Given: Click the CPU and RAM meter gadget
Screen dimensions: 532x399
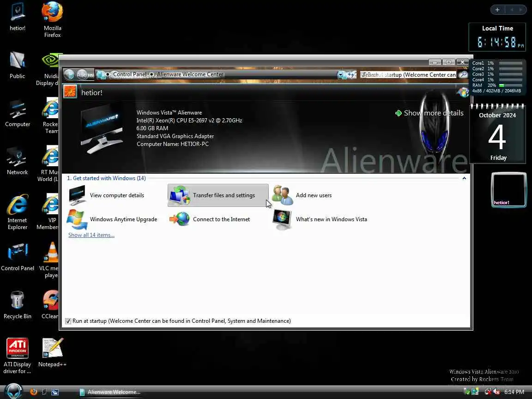Looking at the screenshot, I should tap(497, 77).
